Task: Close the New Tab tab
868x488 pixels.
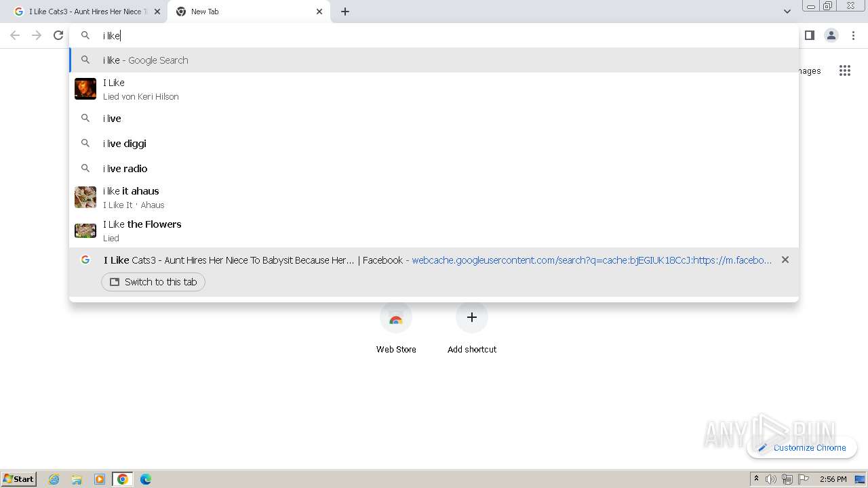Action: (x=319, y=12)
